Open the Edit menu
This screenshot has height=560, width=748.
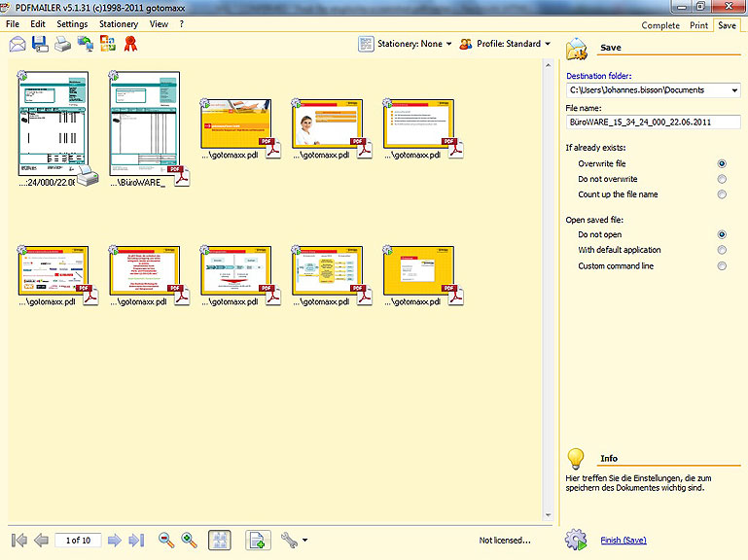click(38, 24)
